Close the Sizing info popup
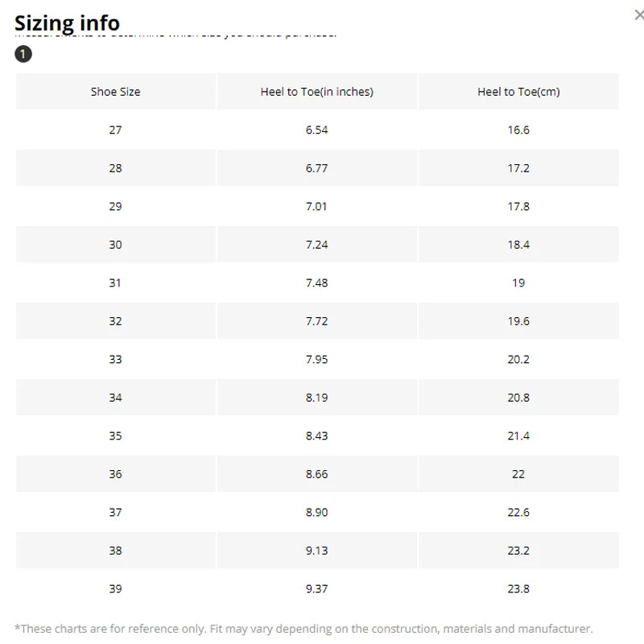The width and height of the screenshot is (644, 644). 638,14
